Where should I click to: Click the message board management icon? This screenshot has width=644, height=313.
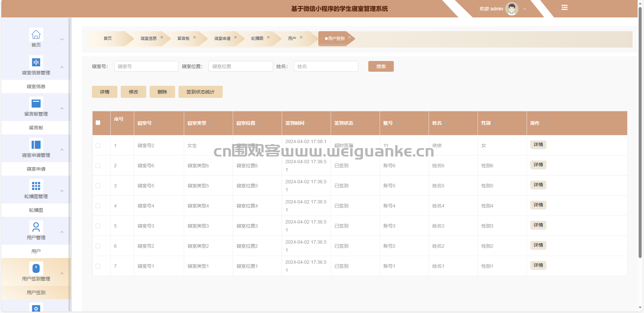point(36,104)
